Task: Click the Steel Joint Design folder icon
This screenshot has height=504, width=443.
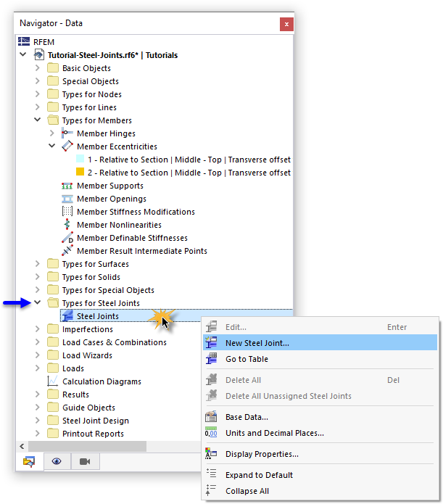Action: (53, 421)
